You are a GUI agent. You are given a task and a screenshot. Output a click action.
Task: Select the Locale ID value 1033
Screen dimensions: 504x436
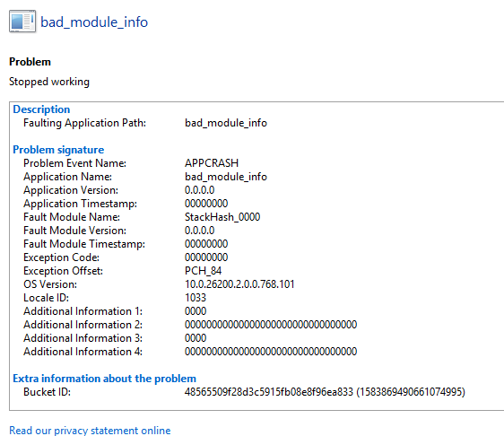click(x=196, y=298)
